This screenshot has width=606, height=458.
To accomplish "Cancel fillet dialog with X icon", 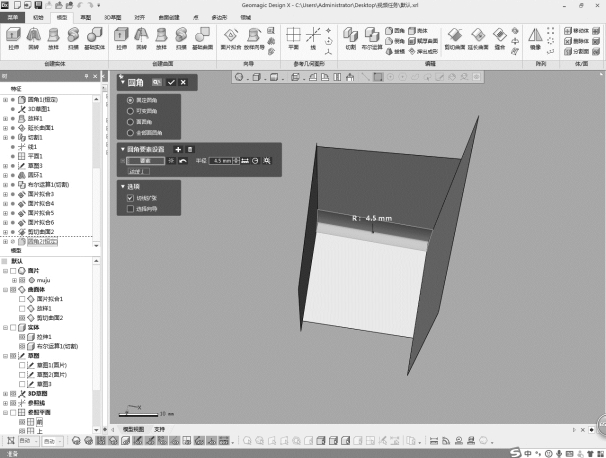I will [183, 81].
